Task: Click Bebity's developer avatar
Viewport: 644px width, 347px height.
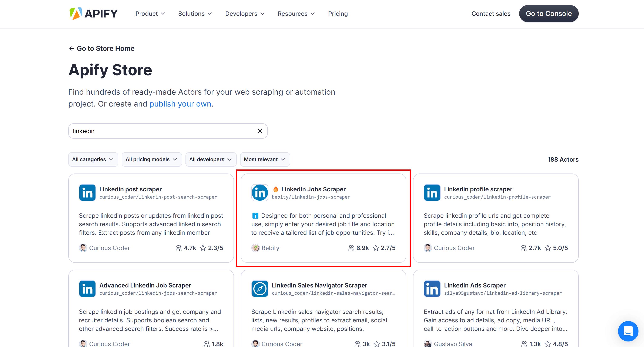Action: [255, 248]
